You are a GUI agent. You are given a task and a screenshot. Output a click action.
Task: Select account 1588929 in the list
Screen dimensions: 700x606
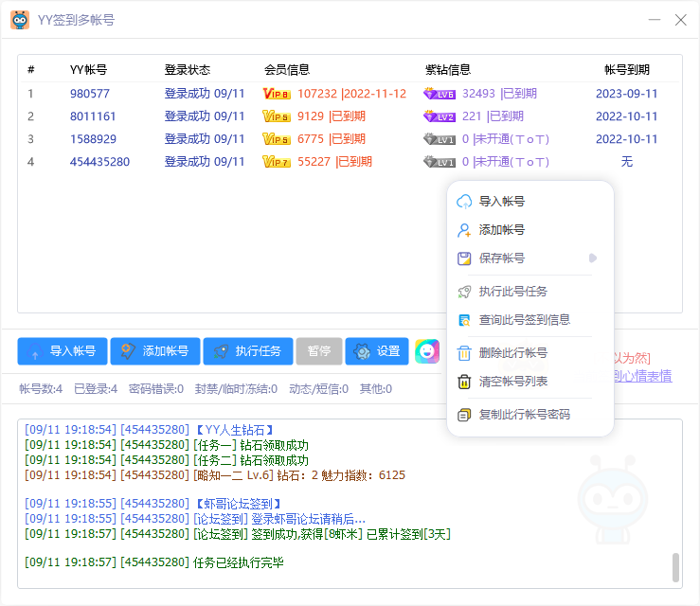click(93, 139)
